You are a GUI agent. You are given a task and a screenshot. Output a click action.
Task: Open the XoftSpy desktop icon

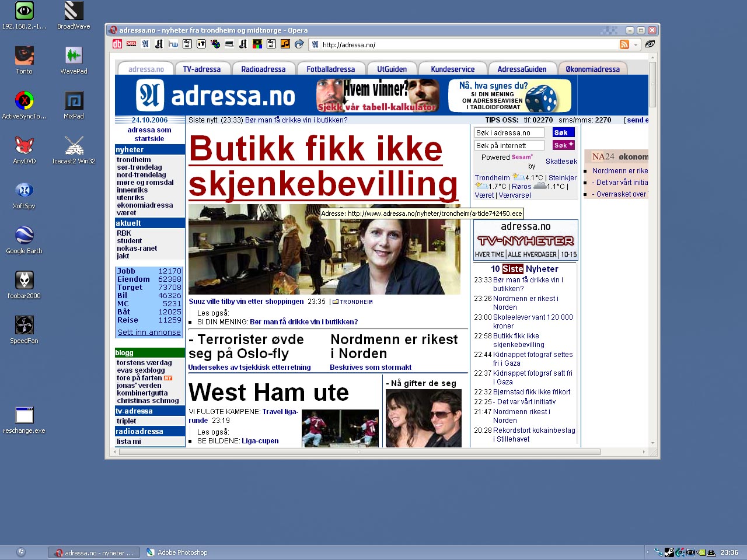tap(24, 195)
